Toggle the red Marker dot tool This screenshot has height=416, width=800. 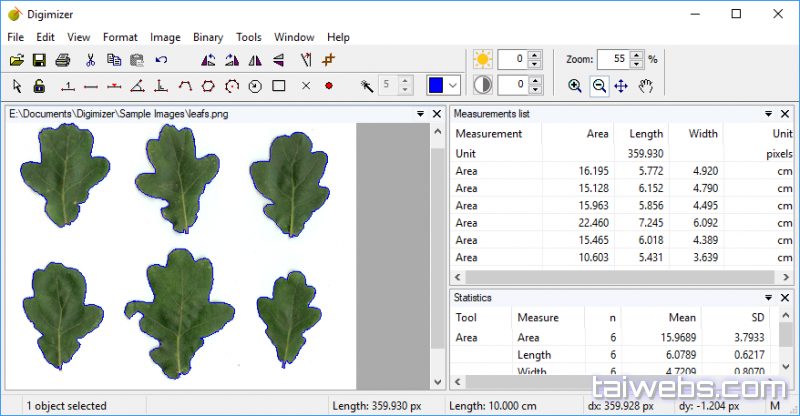(328, 86)
